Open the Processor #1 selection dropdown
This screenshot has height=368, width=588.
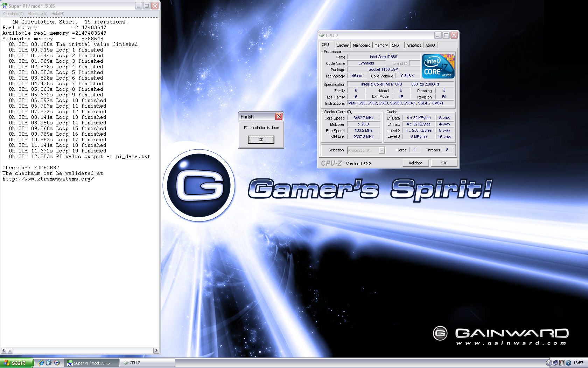point(366,150)
